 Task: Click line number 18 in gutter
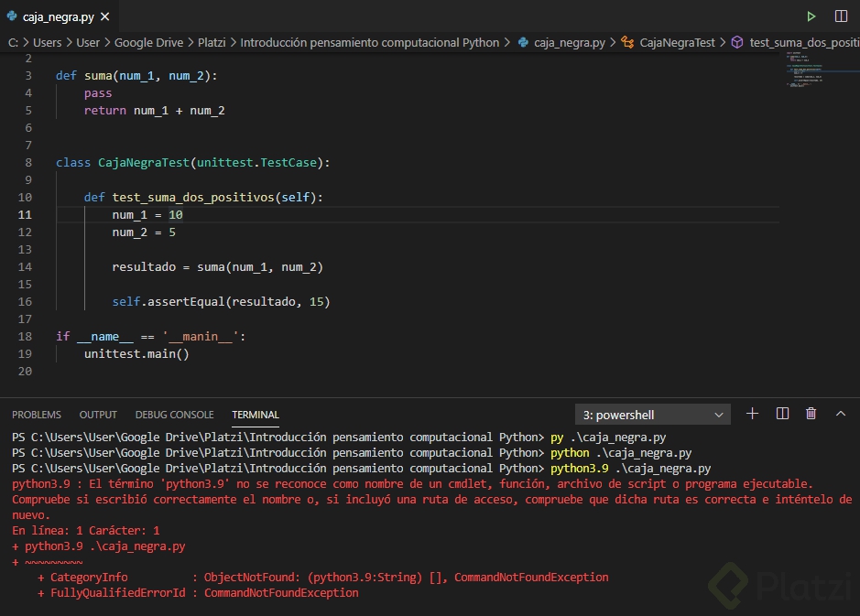click(25, 337)
